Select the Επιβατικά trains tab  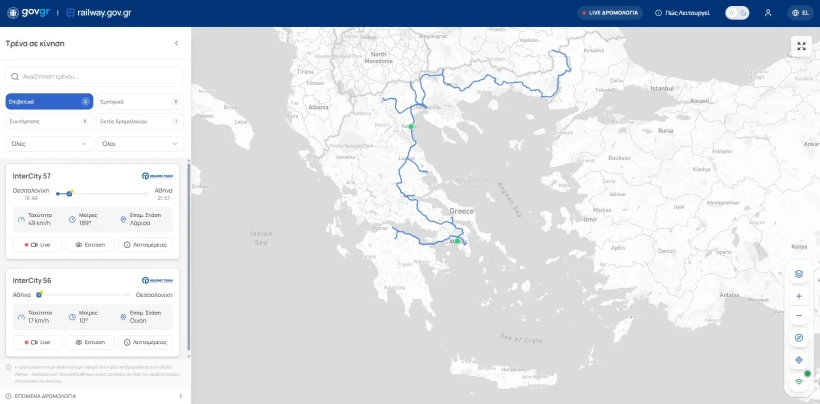[49, 101]
